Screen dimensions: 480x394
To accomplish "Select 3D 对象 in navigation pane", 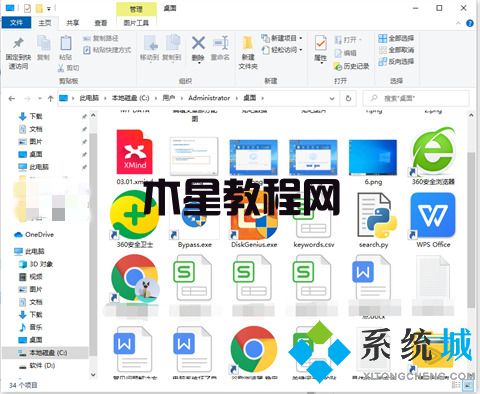I will pyautogui.click(x=36, y=264).
